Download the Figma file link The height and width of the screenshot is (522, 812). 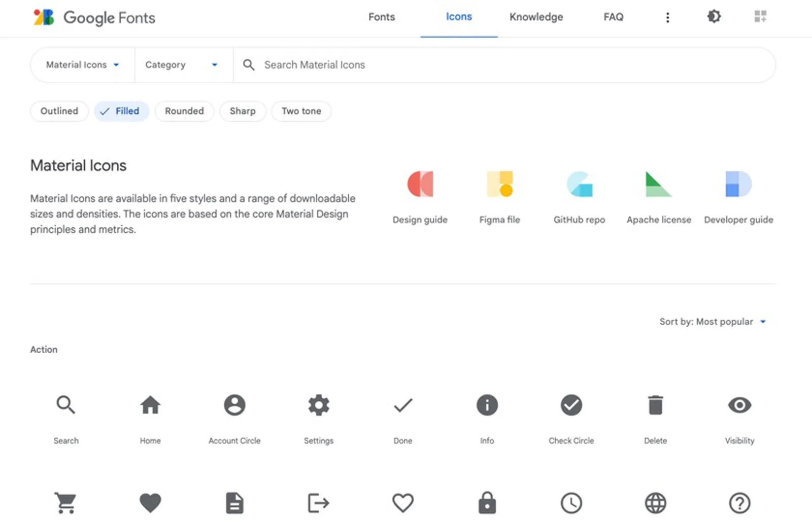[500, 198]
